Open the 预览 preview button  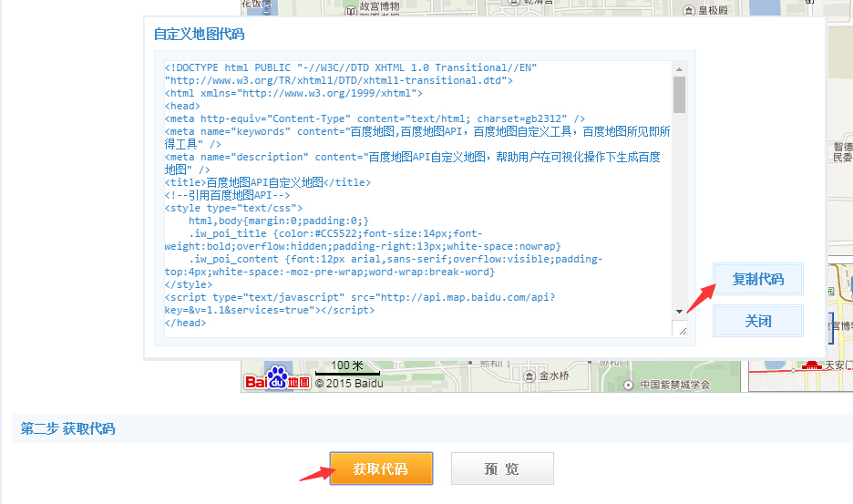click(x=502, y=468)
